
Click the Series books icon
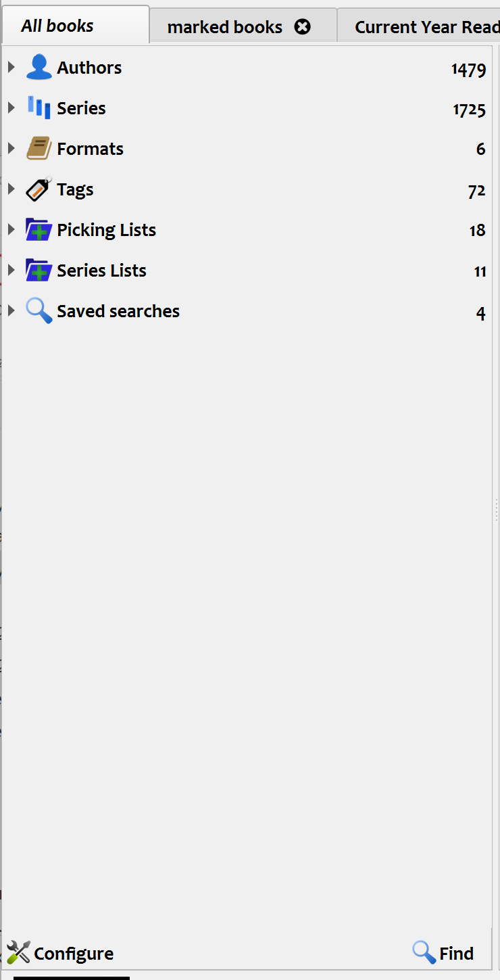pyautogui.click(x=39, y=108)
